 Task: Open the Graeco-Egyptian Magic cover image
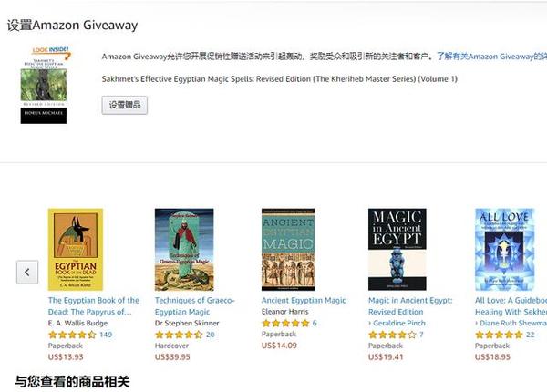point(184,250)
